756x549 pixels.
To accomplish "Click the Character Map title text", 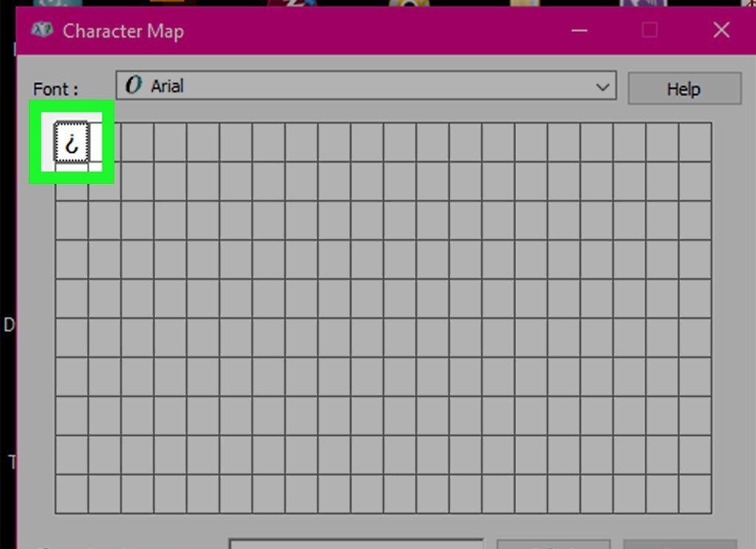I will (x=123, y=31).
